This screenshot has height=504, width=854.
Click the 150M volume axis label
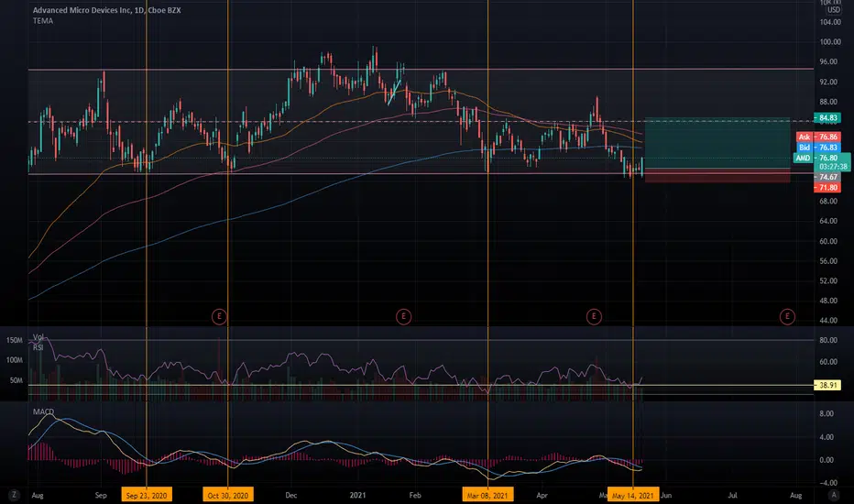point(15,340)
